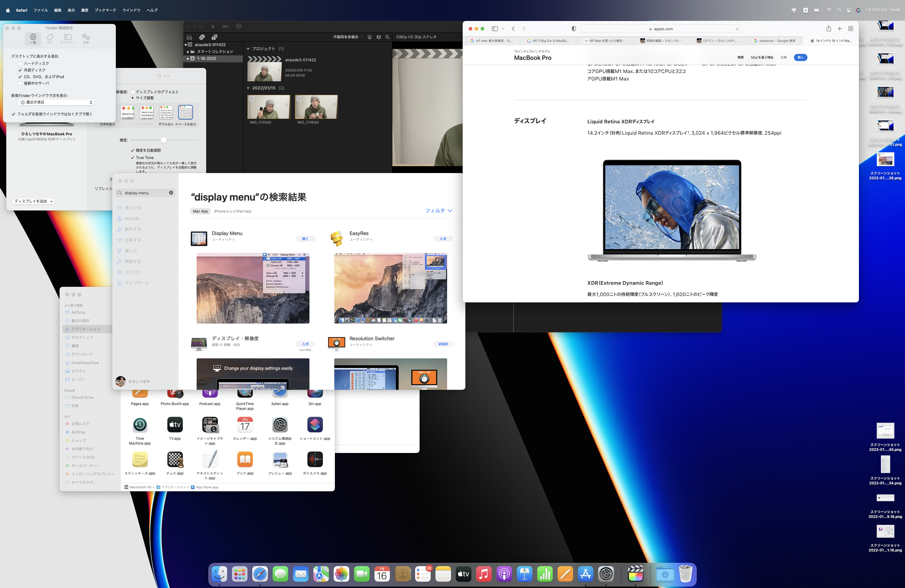This screenshot has width=905, height=588.
Task: Collapse the プロジェクト disclosure triangle in Final Cut Pro
Action: [248, 49]
